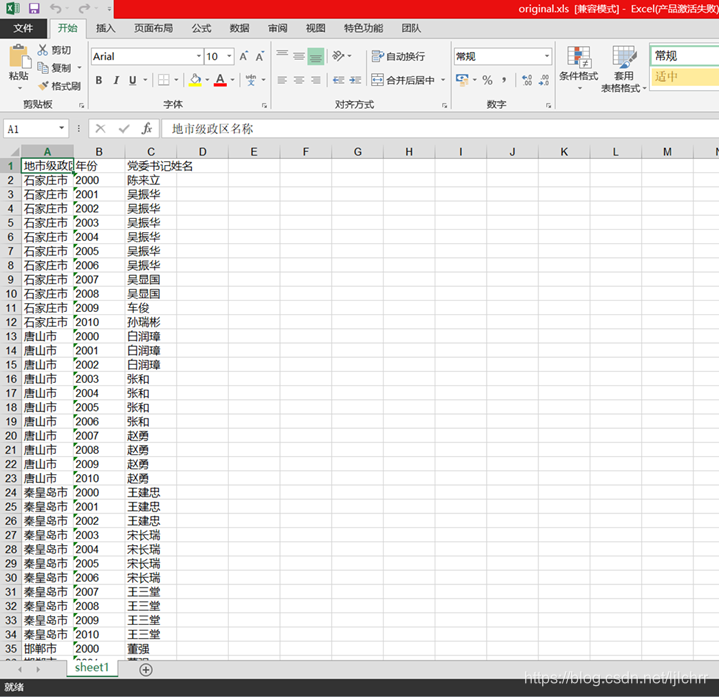Toggle Bold formatting
The width and height of the screenshot is (719, 697).
(x=99, y=80)
